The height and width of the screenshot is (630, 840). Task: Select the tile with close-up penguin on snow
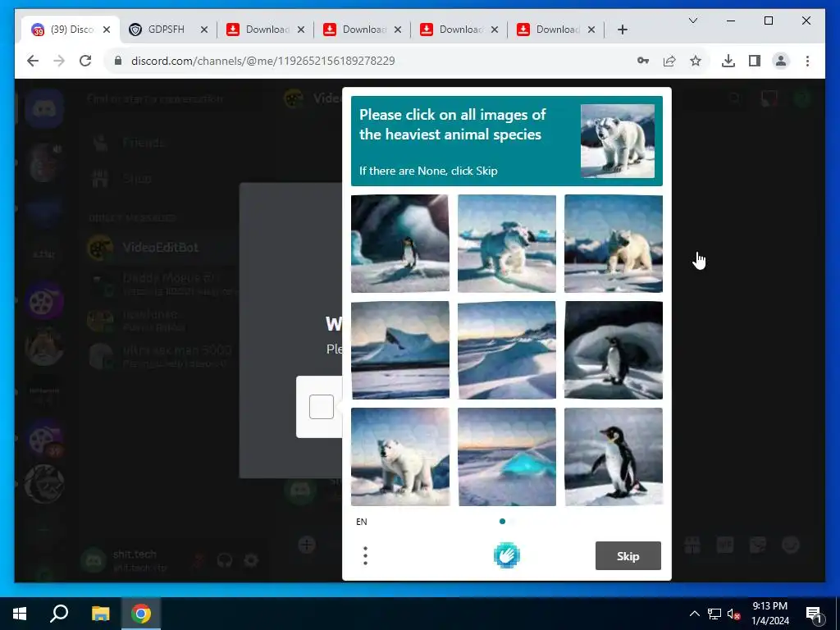click(614, 456)
